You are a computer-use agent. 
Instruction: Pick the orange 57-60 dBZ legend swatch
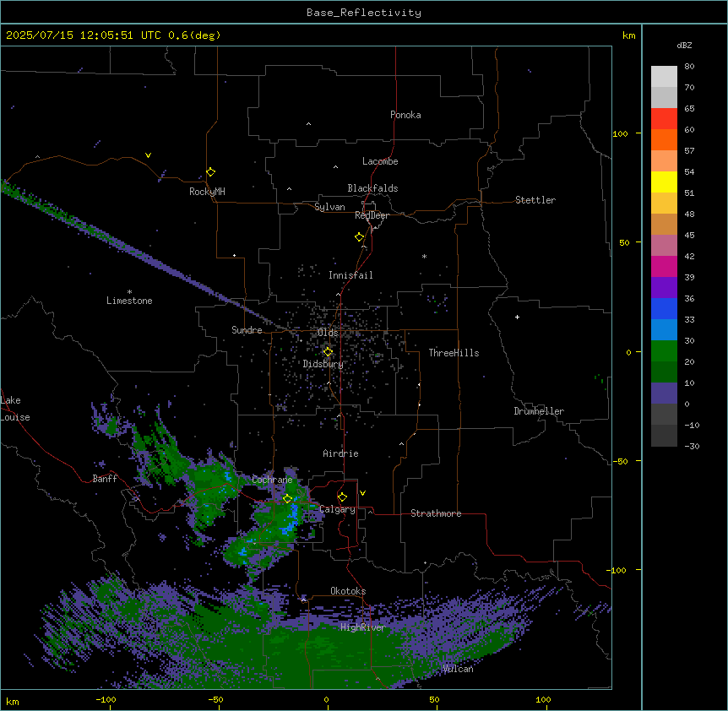coord(664,140)
